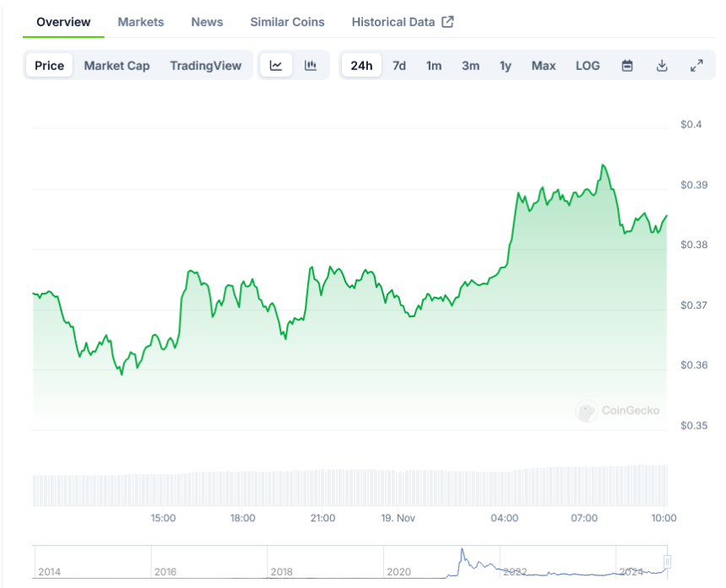Click the price peak near 07:00 on chart
Image resolution: width=726 pixels, height=588 pixels.
[x=603, y=165]
